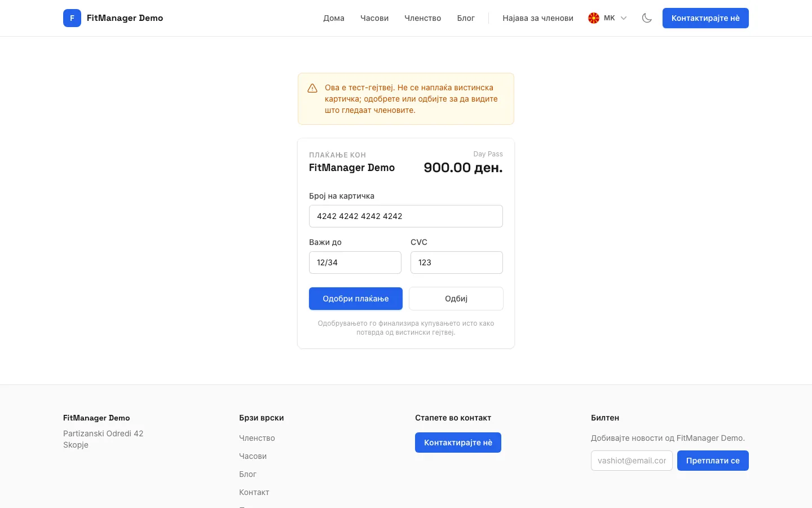Click the Билтен footer heading
812x508 pixels.
[x=605, y=418]
